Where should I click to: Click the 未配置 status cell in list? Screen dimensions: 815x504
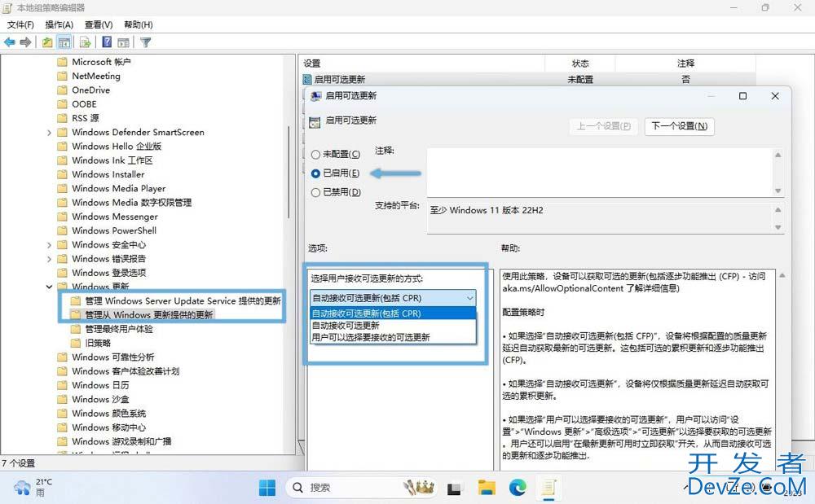[x=580, y=80]
